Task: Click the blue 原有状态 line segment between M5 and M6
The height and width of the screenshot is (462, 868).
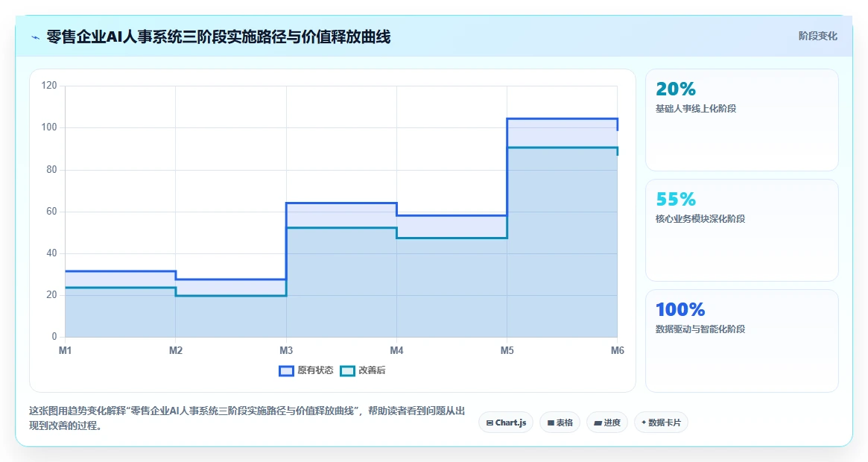Action: click(x=562, y=118)
